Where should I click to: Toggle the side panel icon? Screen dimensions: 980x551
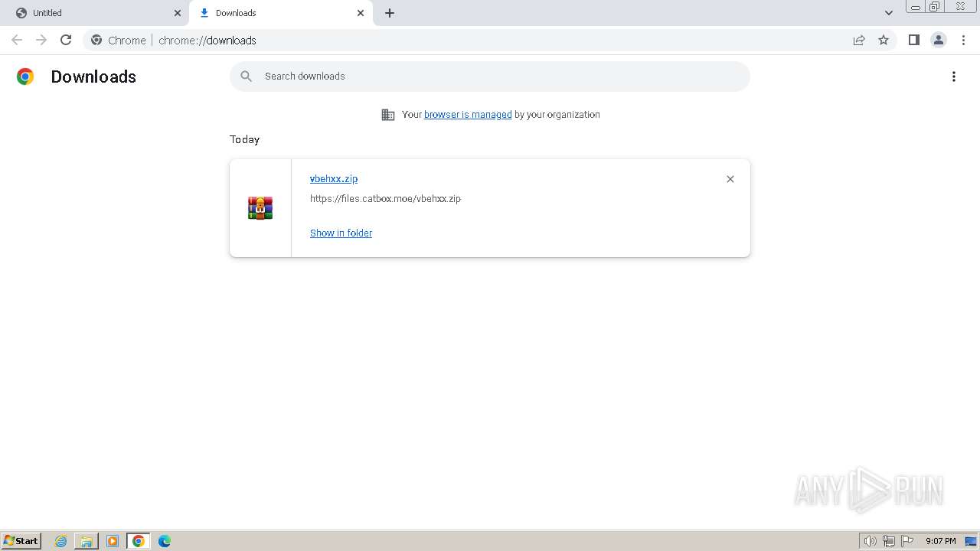(913, 40)
